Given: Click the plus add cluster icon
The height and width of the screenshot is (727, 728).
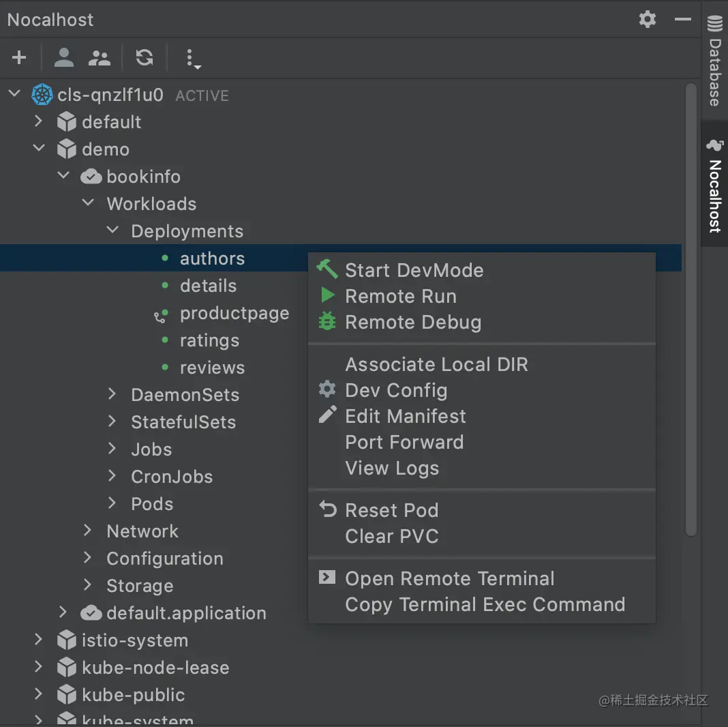Looking at the screenshot, I should coord(19,57).
